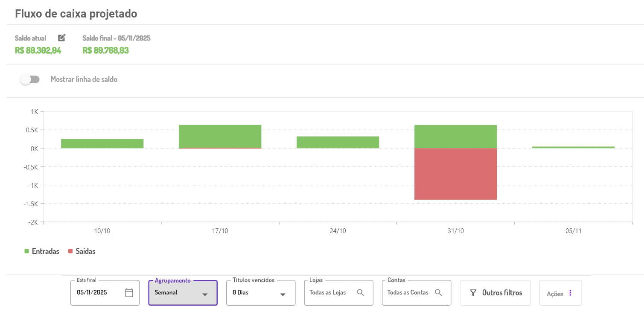Expand the Títulos vencidos dropdown arrow
This screenshot has height=315, width=644.
283,295
